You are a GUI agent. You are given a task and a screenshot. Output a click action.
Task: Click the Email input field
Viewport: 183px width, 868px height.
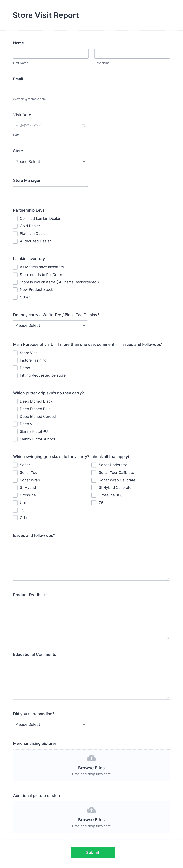coord(50,89)
